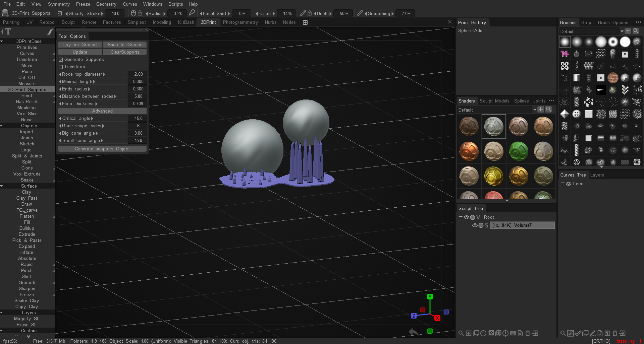The width and height of the screenshot is (644, 344).
Task: Activate the Flatten sculpting tool
Action: [x=26, y=216]
